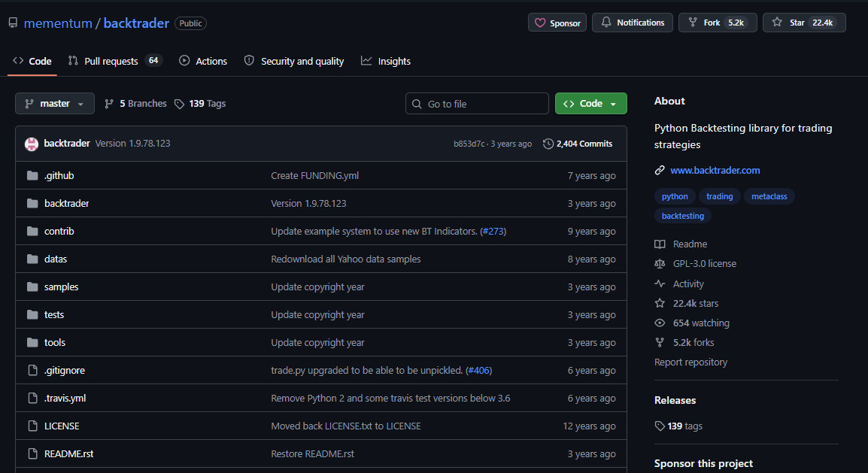Open the Releases heading link
The image size is (868, 473).
tap(675, 400)
